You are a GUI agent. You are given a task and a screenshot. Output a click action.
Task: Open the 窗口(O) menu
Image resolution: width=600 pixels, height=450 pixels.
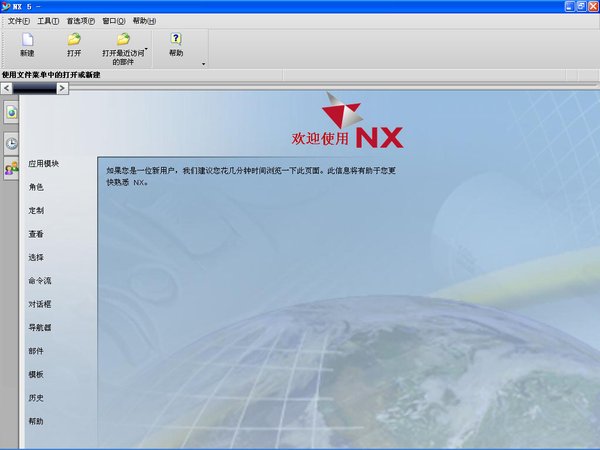click(x=114, y=21)
